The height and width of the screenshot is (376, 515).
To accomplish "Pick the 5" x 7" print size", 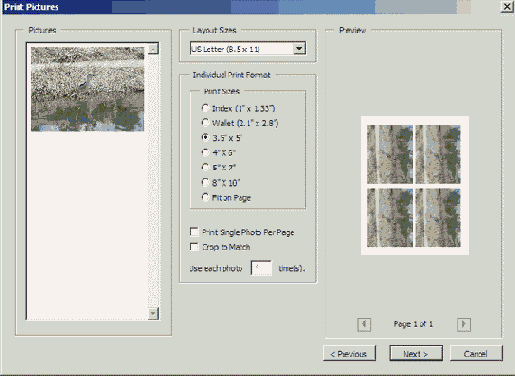I will 205,167.
